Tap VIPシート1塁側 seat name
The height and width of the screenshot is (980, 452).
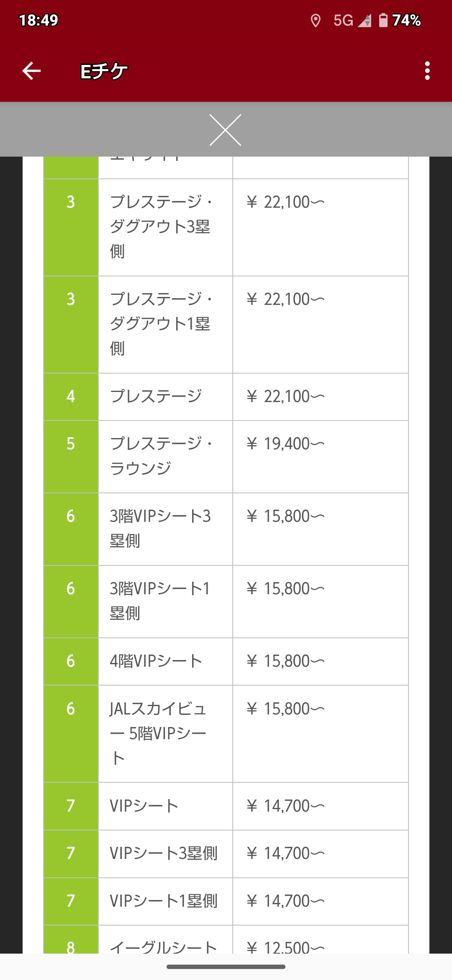(x=163, y=901)
